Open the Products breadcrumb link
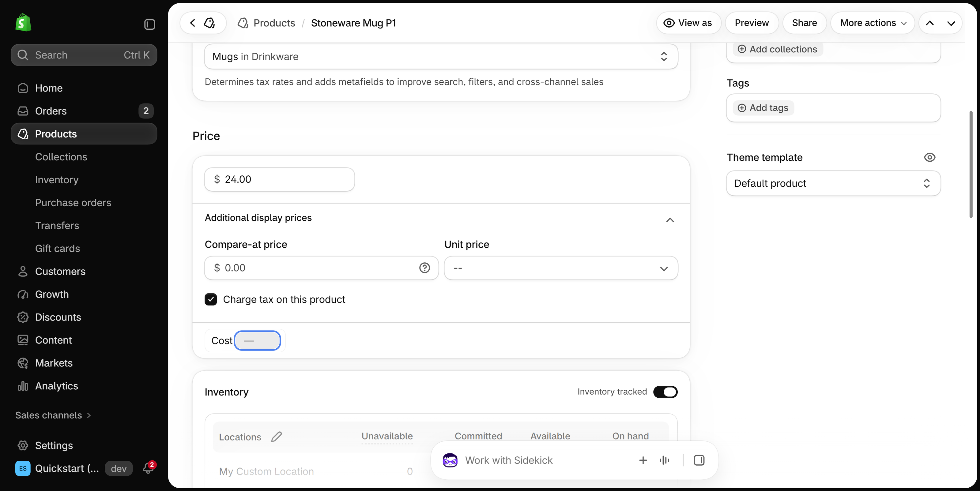The width and height of the screenshot is (980, 491). pyautogui.click(x=274, y=23)
